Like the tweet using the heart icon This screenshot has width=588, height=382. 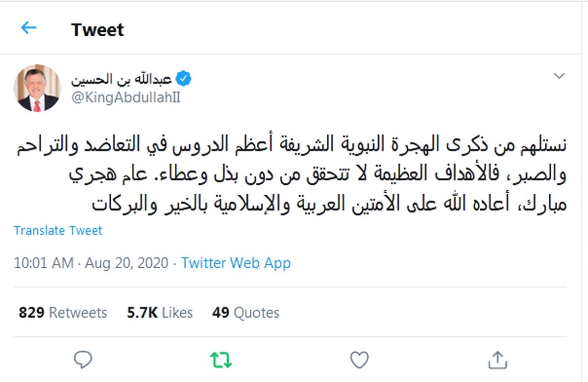359,359
